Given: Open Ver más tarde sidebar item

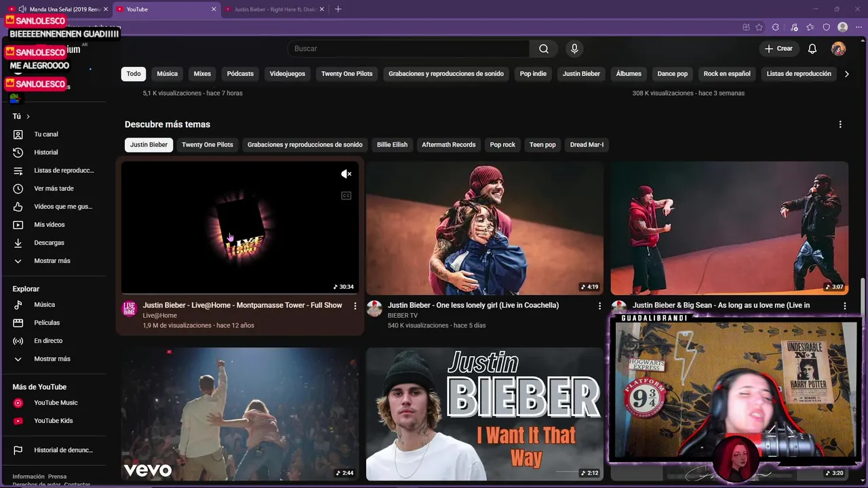Looking at the screenshot, I should 54,188.
